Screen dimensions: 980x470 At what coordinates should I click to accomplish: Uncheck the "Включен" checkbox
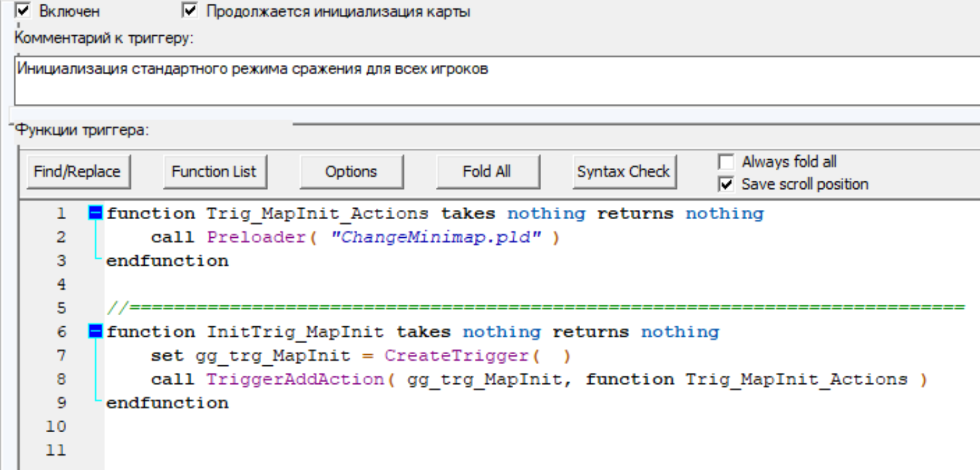coord(23,11)
